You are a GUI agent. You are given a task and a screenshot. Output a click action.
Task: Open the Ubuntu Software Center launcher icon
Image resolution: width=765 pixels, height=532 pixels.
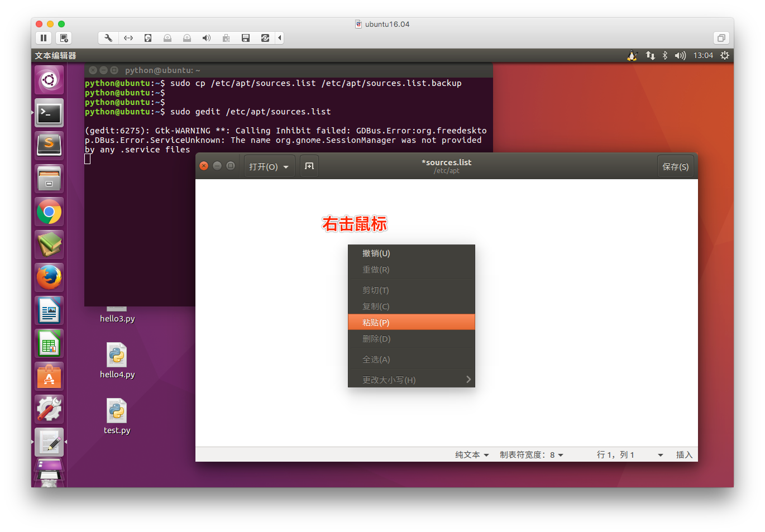[x=49, y=377]
